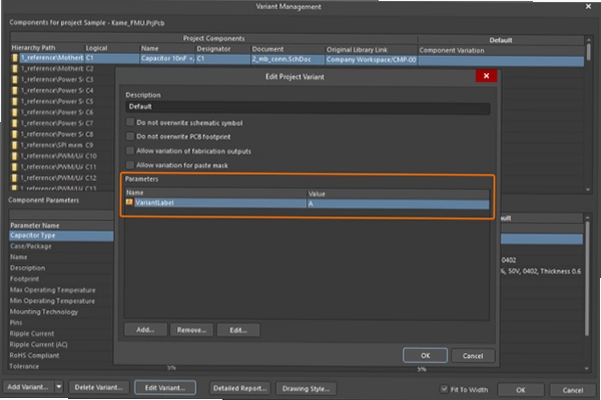Select the VariantLabel parameter name cell
601x400 pixels.
[x=215, y=203]
